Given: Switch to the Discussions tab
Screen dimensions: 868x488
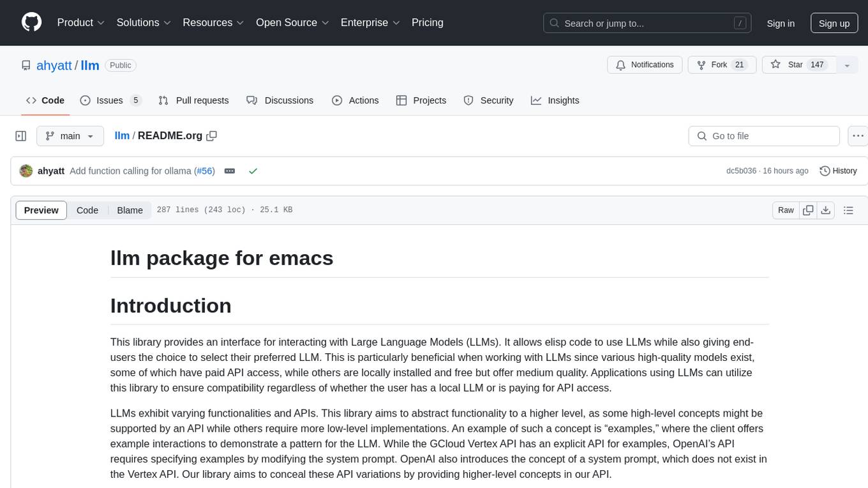Looking at the screenshot, I should pos(280,100).
